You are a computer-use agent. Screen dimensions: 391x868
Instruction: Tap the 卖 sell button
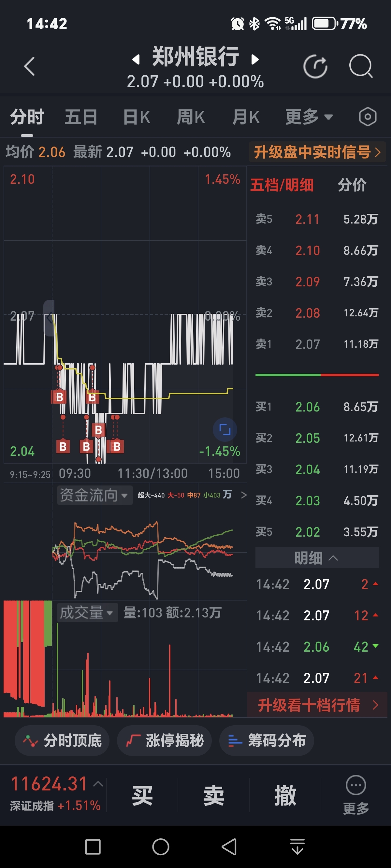coord(214,795)
